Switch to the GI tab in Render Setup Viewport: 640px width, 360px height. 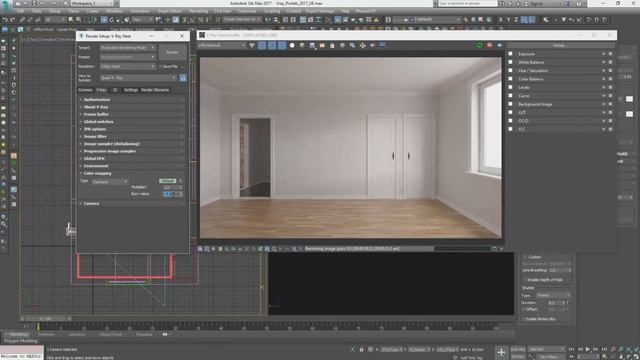click(115, 90)
